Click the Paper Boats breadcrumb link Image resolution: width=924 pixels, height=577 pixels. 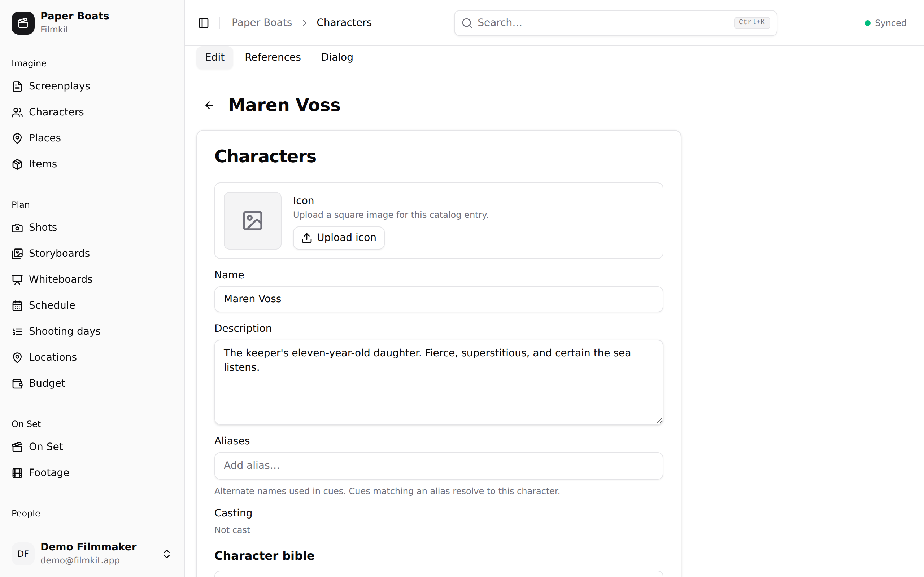(x=262, y=22)
